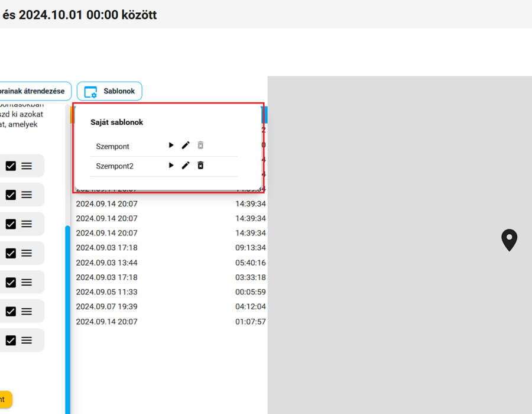This screenshot has width=532, height=414.
Task: Click the column rearrange button ending in átrendezése
Action: point(35,91)
